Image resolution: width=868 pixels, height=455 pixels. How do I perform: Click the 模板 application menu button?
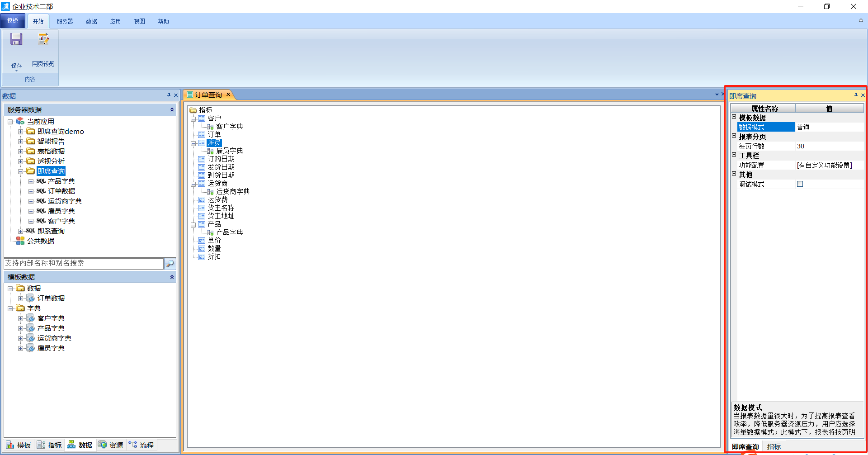pos(13,21)
